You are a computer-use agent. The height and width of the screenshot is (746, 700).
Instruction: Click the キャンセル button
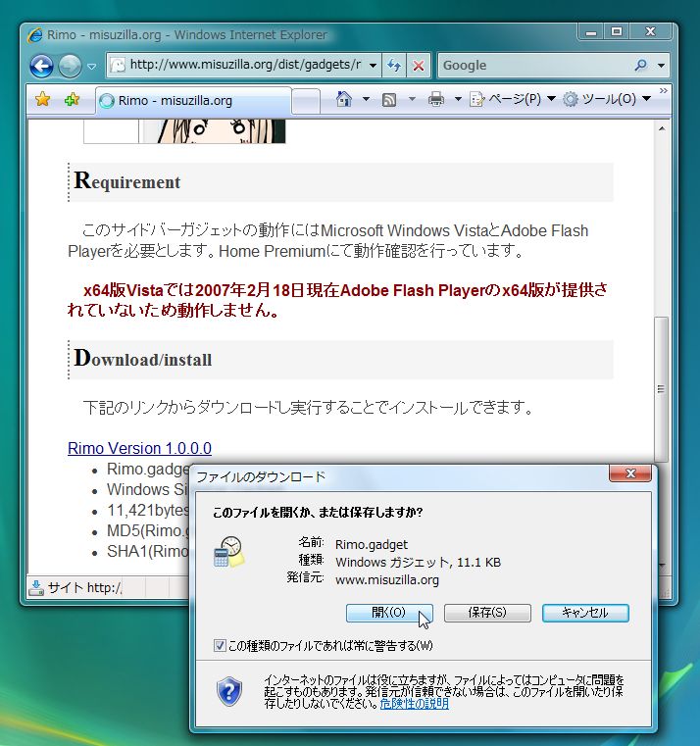point(585,613)
